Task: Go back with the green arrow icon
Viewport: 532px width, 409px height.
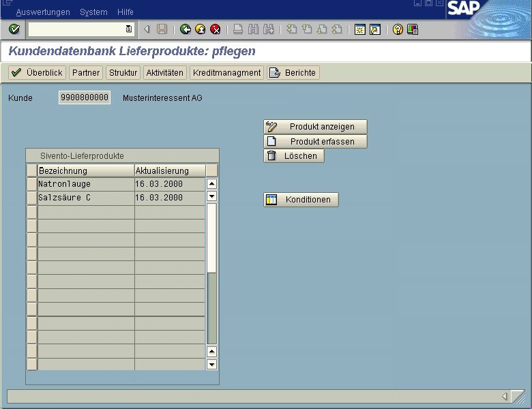Action: [186, 29]
